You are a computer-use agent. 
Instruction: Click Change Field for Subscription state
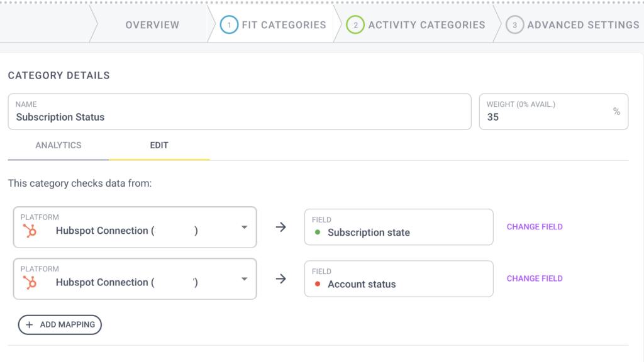tap(535, 227)
